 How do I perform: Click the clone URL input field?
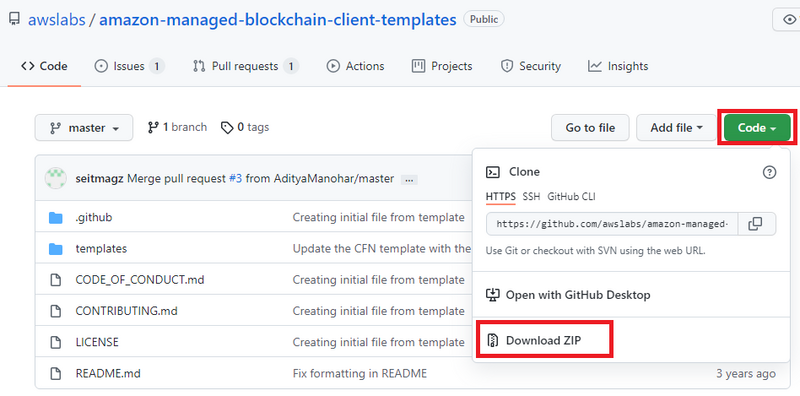point(612,224)
